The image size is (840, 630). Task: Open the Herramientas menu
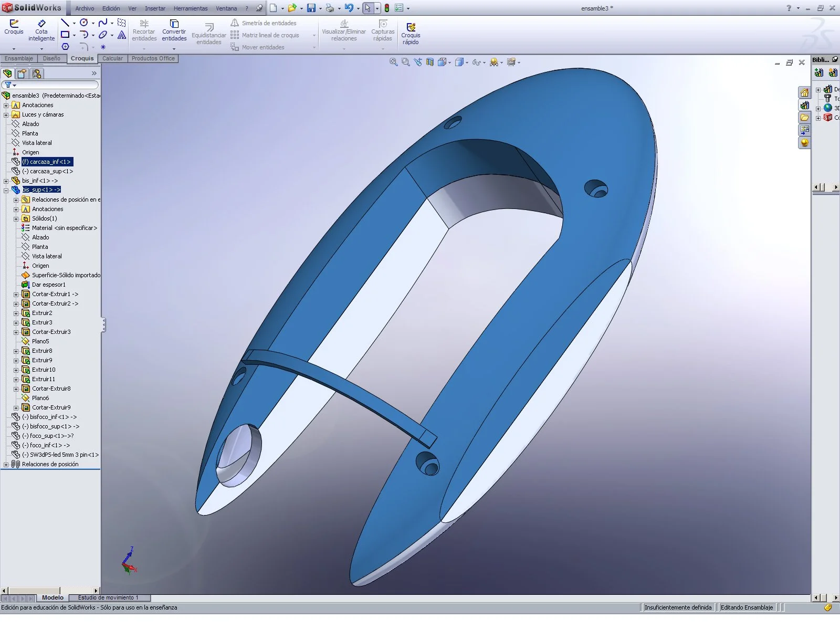tap(191, 8)
